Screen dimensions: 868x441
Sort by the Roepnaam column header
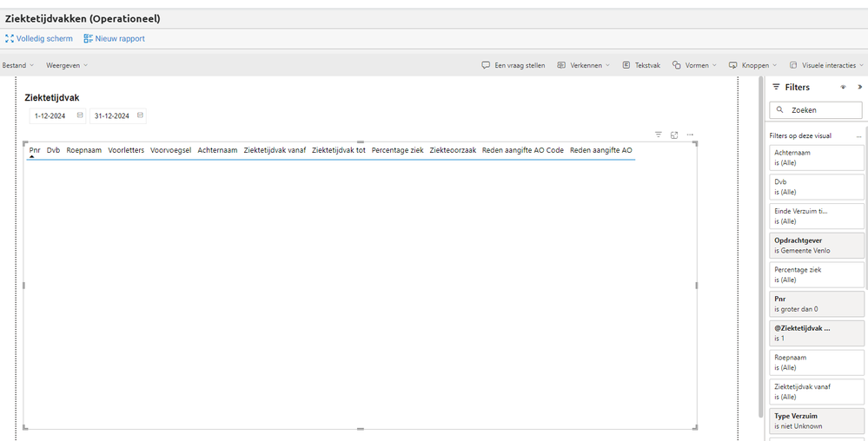(x=84, y=150)
